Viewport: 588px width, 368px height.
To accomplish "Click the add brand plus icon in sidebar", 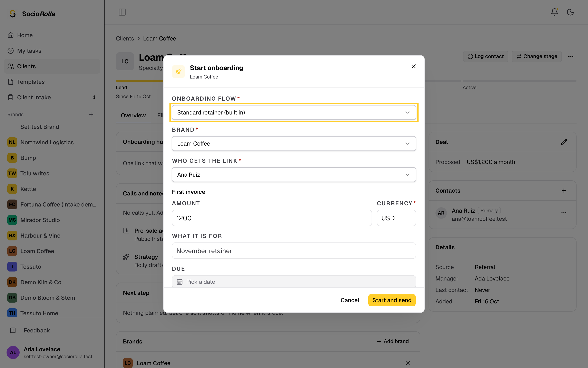I will coord(91,114).
